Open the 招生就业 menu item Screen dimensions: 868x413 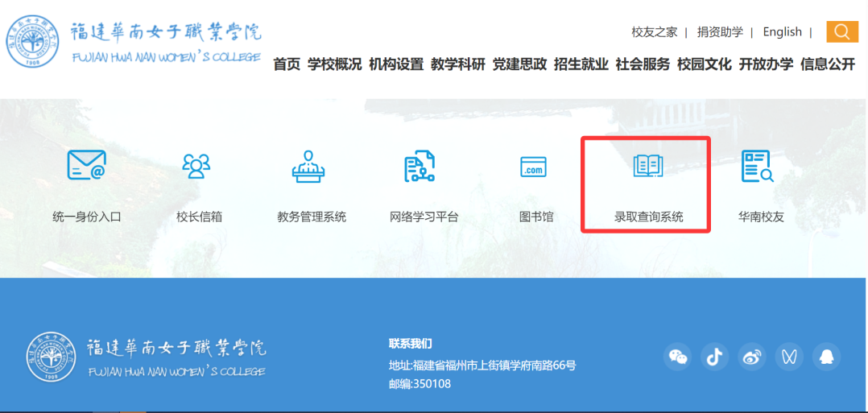coord(581,64)
